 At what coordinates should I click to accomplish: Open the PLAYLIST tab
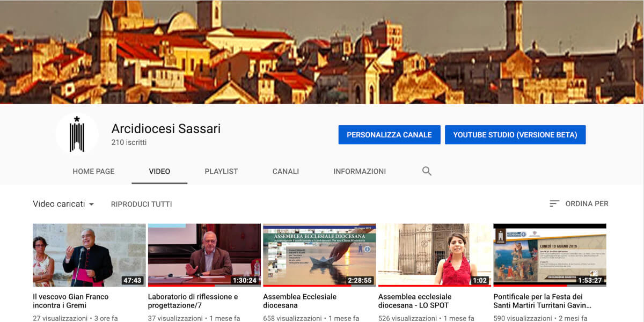(x=221, y=171)
